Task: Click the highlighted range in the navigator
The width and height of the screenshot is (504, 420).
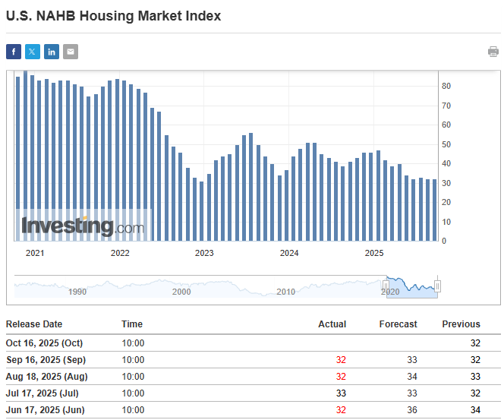Action: [x=411, y=287]
